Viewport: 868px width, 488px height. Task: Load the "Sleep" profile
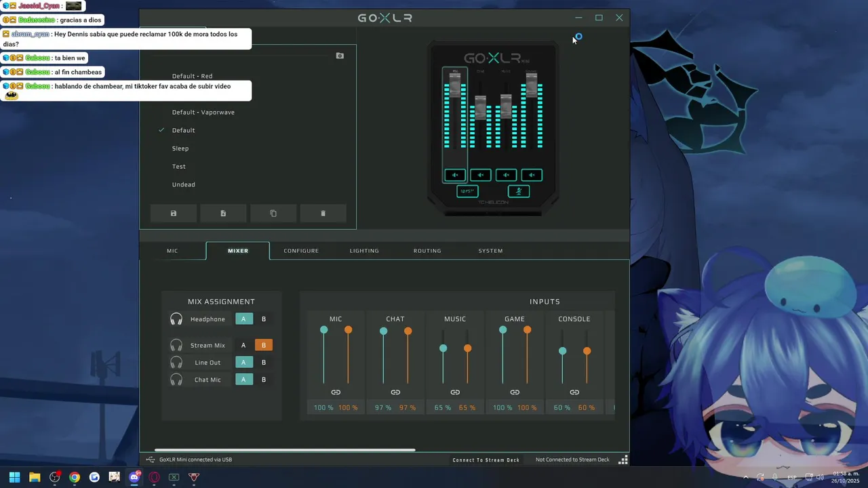point(180,148)
